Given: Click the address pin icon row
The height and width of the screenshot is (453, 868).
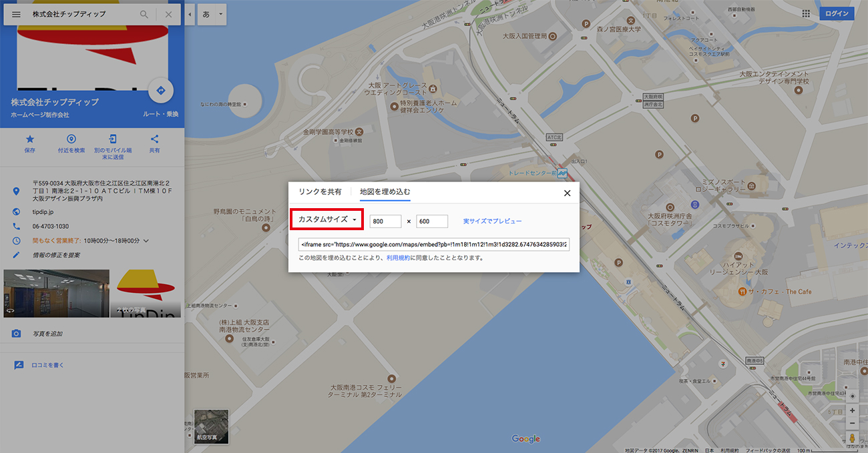Looking at the screenshot, I should pyautogui.click(x=92, y=191).
